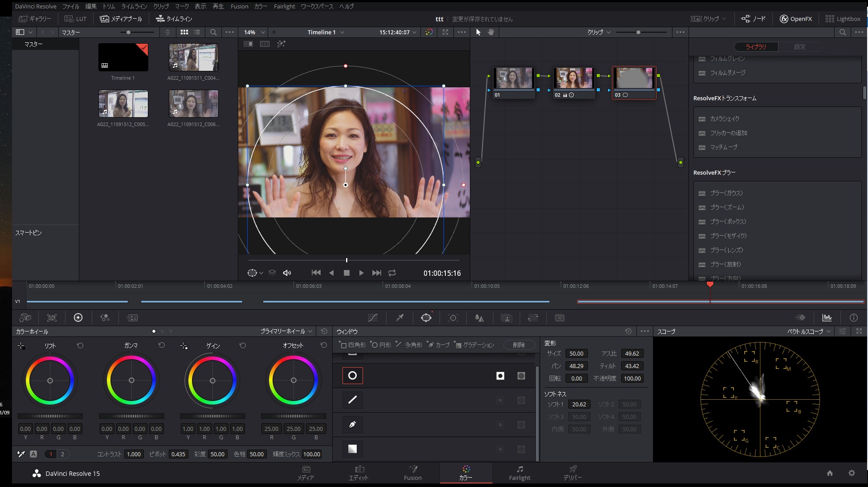Image resolution: width=868 pixels, height=487 pixels.
Task: Open the viewer zoom 14% dropdown
Action: tap(254, 32)
